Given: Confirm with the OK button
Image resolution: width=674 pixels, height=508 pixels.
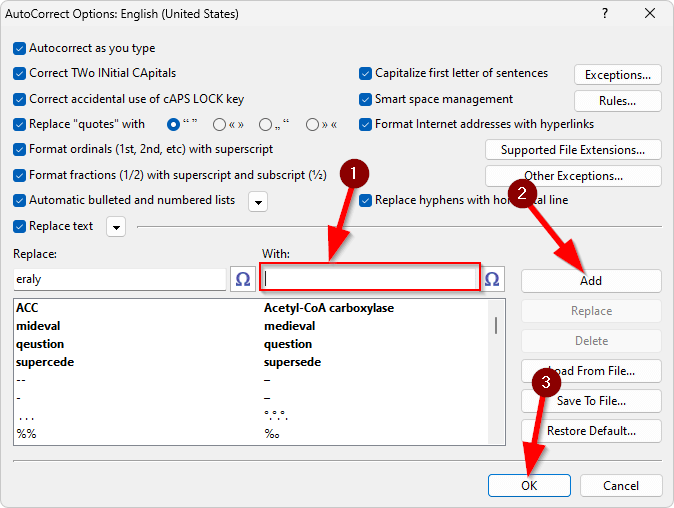Looking at the screenshot, I should point(529,486).
